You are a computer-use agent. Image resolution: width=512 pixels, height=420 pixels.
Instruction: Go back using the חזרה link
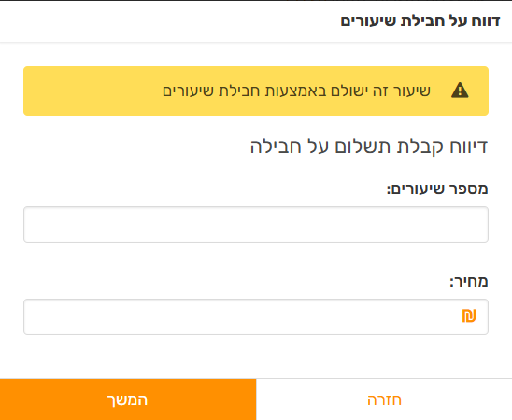tap(384, 399)
